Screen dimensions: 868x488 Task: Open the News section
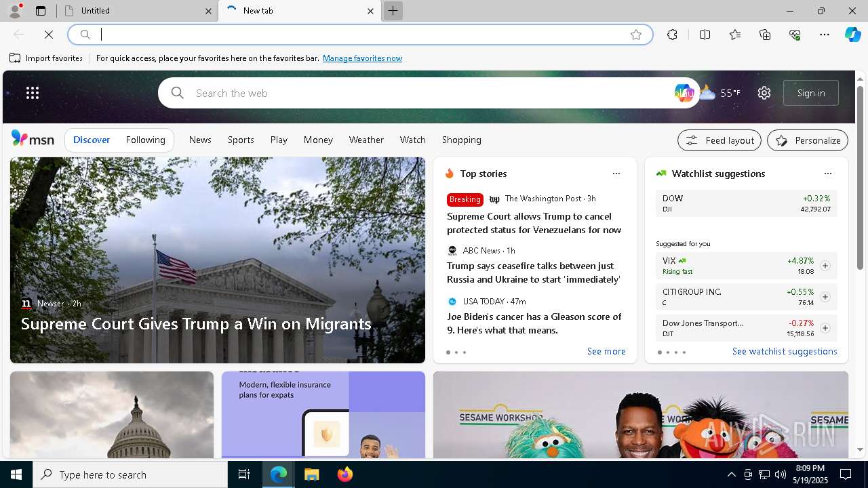coord(200,140)
